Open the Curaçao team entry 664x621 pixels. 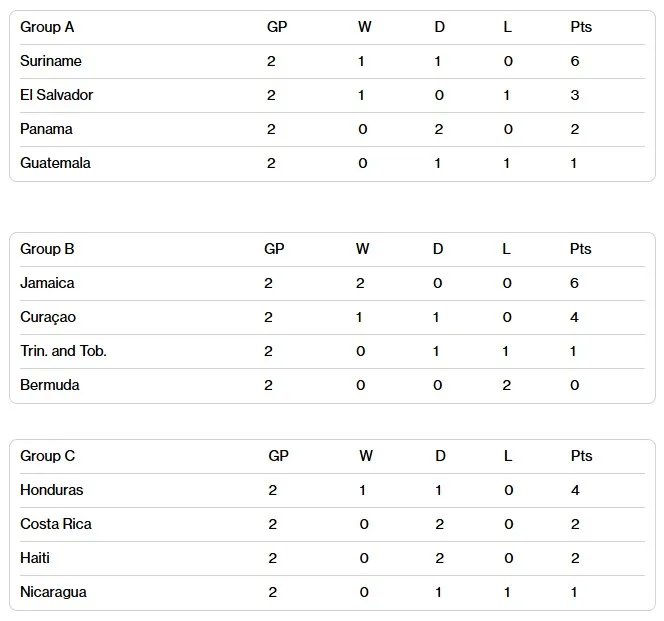tap(48, 317)
